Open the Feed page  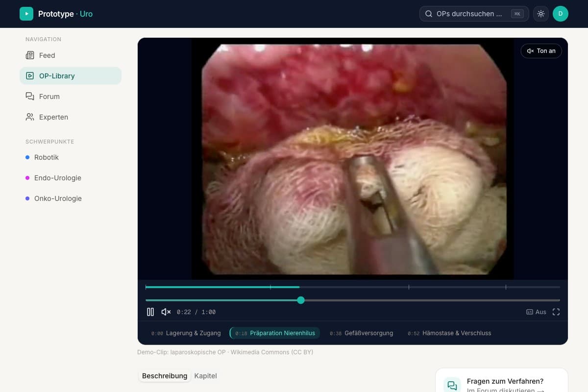coord(71,55)
